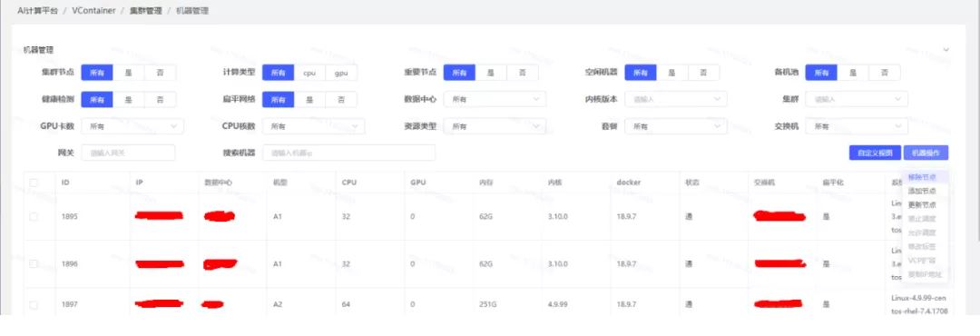
Task: Pick 是 for 健康检测 filter
Action: coord(129,100)
